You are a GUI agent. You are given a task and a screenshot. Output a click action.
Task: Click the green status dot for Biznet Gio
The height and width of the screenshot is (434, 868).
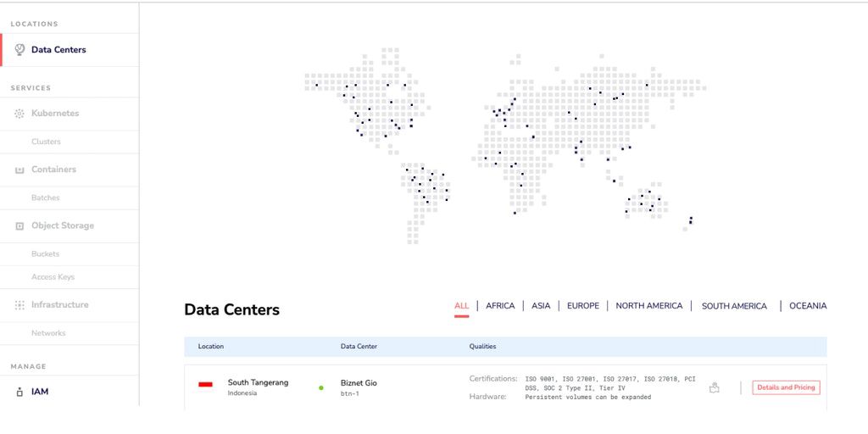pyautogui.click(x=321, y=388)
